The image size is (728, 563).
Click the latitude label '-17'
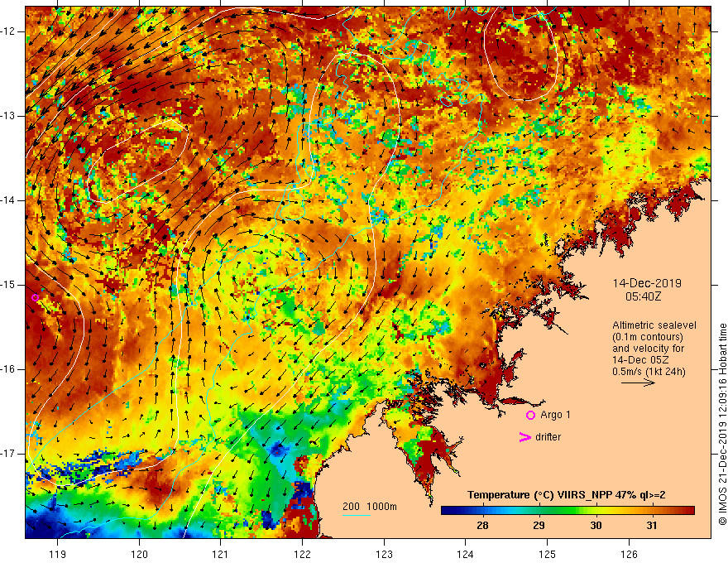8,454
